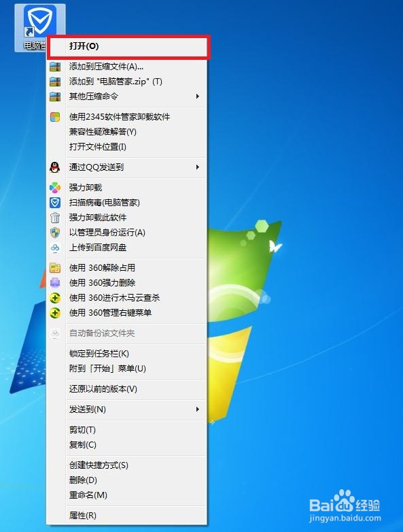This screenshot has height=532, width=403.
Task: Select 剪切(T) from the menu
Action: tap(127, 430)
